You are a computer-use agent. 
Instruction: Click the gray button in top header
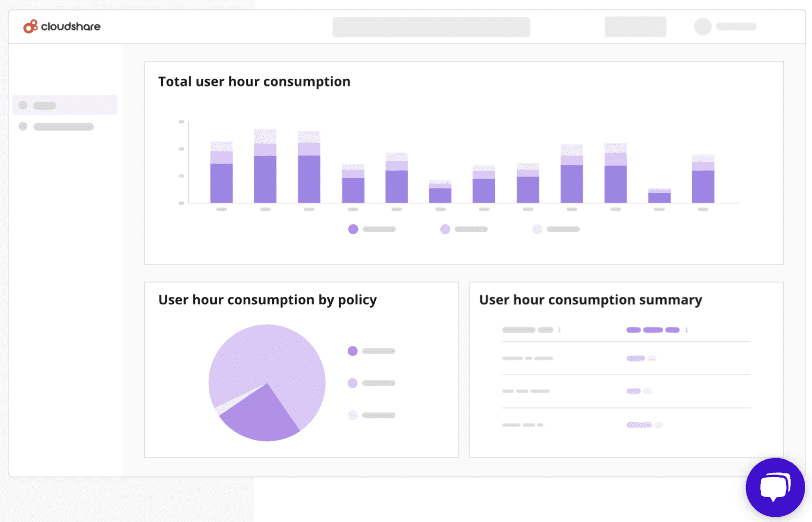point(635,26)
